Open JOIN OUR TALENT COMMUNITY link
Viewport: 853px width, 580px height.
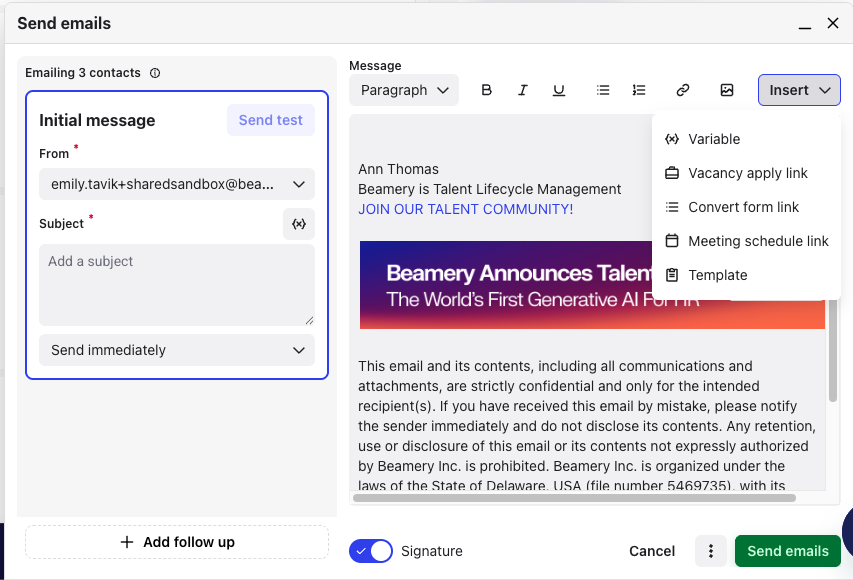[x=466, y=209]
